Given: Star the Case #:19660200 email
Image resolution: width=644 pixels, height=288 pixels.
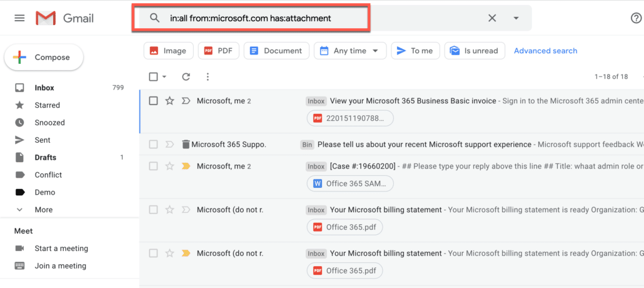Looking at the screenshot, I should pyautogui.click(x=169, y=166).
